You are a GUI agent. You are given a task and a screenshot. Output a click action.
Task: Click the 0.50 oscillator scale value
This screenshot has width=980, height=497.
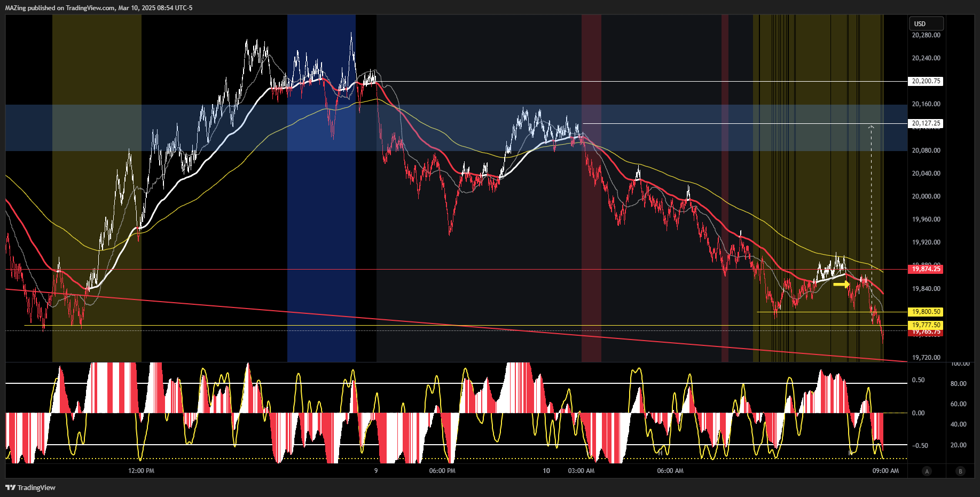(x=919, y=380)
